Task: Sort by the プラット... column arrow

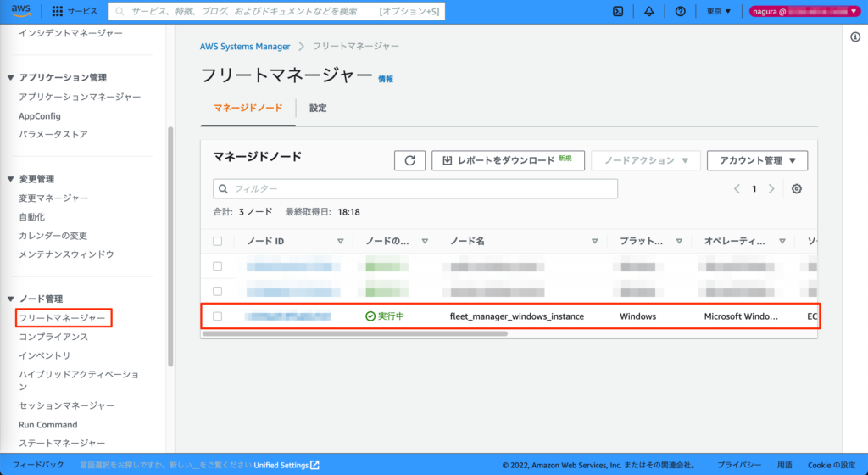Action: tap(679, 242)
